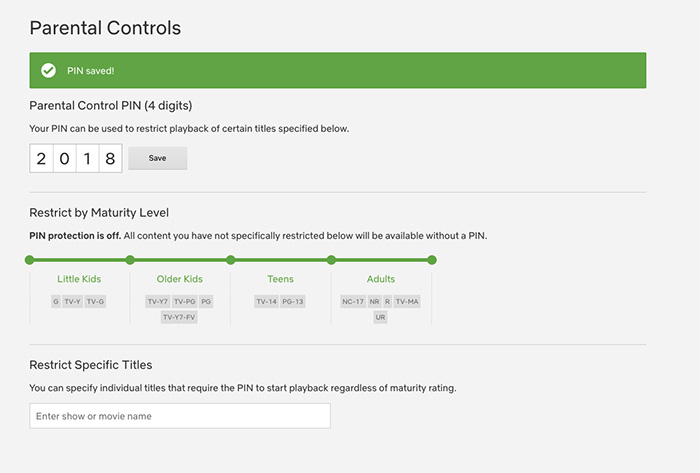Click slider dot between Older Kids and Teens
Screen dimensions: 700x473
(231, 260)
